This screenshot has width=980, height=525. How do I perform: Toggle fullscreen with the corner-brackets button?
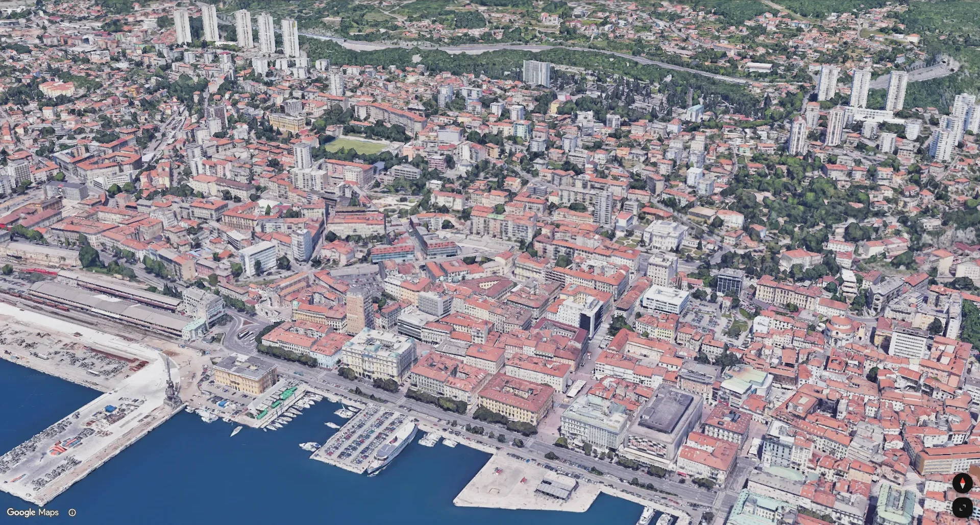pyautogui.click(x=962, y=508)
